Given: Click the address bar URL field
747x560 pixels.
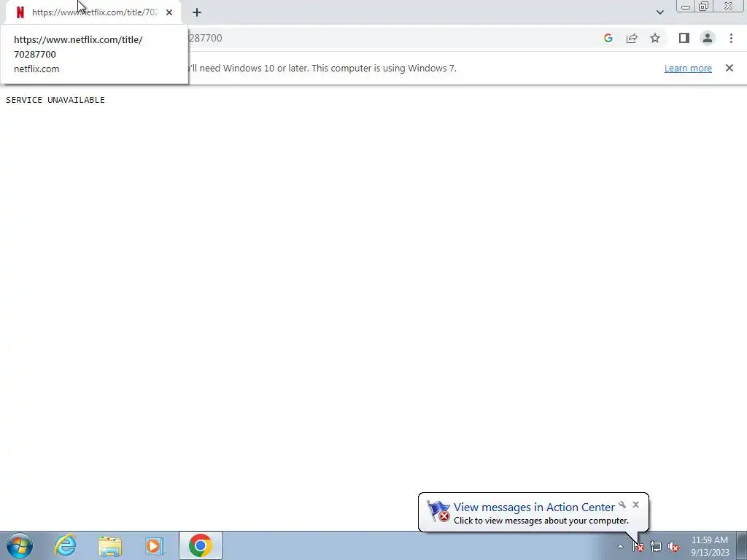Looking at the screenshot, I should coord(391,38).
